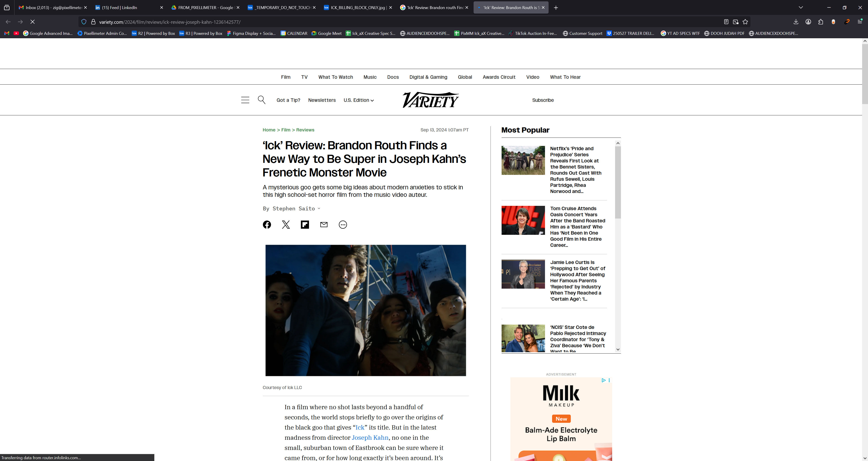Open the Variety hamburger menu
The width and height of the screenshot is (868, 461).
(245, 100)
